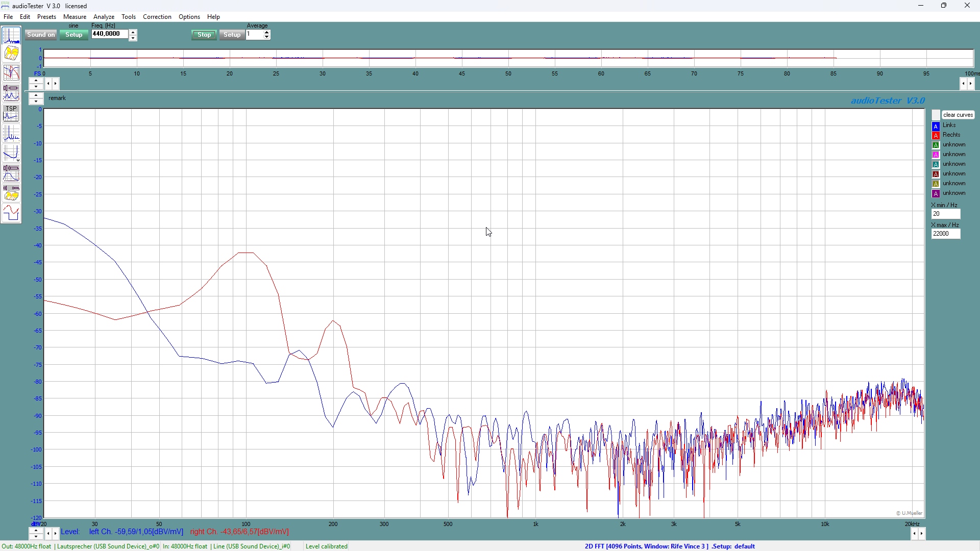Toggle the teal unknown curve button
Screen dimensions: 980x551
(936, 165)
